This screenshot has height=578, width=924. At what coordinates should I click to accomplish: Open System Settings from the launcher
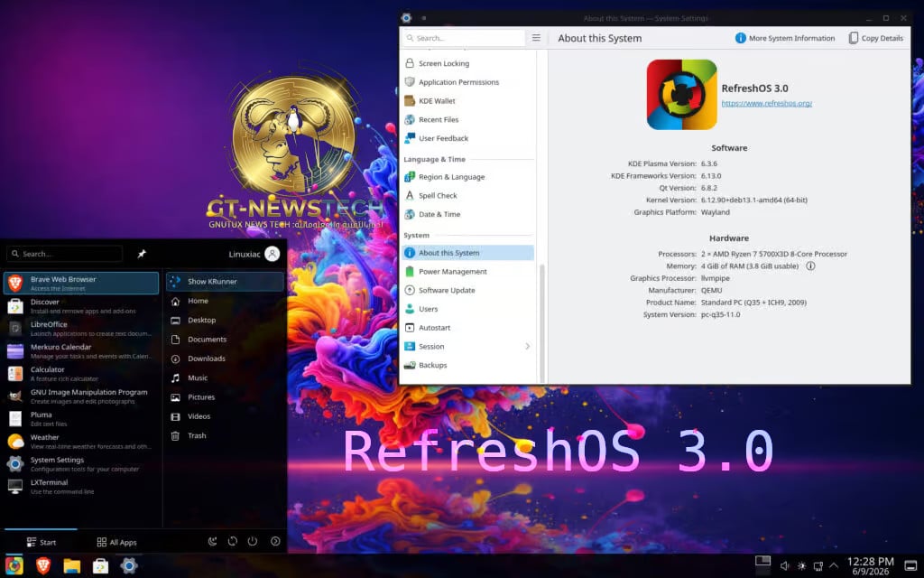[x=81, y=464]
